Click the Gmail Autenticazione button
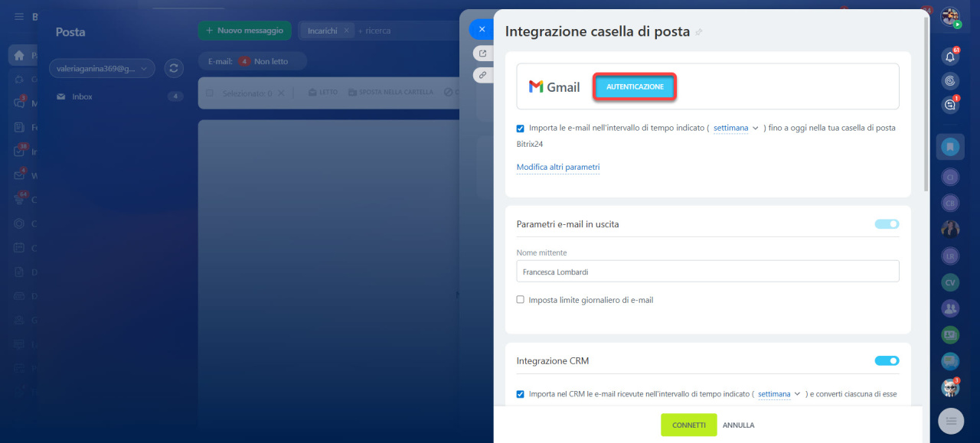The image size is (980, 443). click(x=635, y=87)
